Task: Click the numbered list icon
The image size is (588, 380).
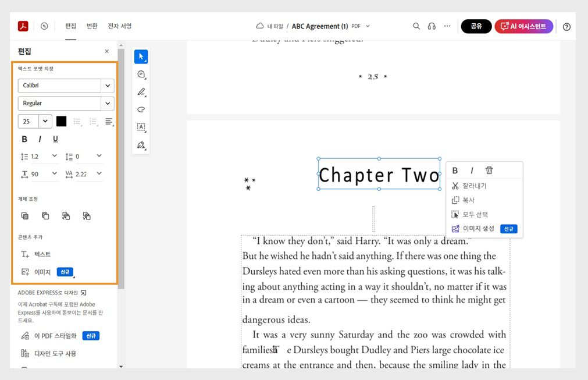Action: 93,122
